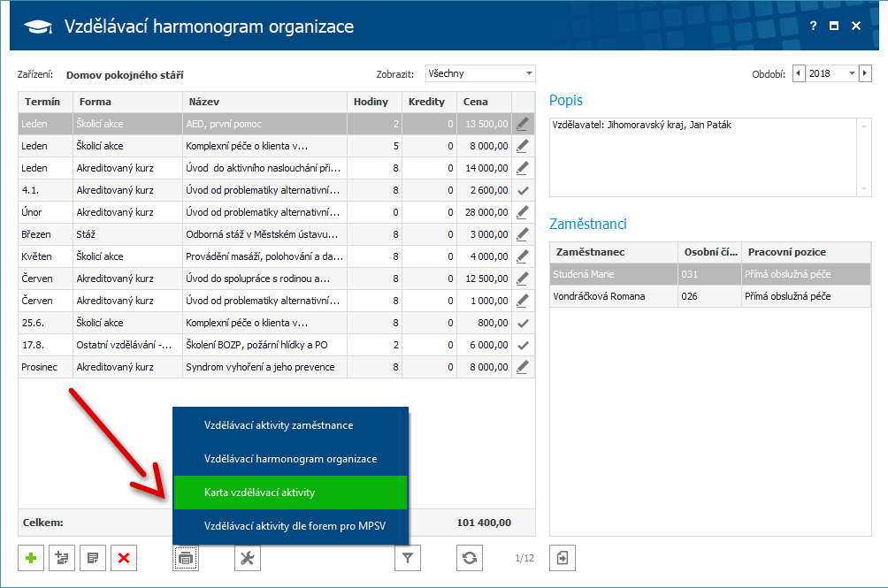Select Vzdělávací harmonogram organizace menu item
This screenshot has height=588, width=888.
click(290, 459)
